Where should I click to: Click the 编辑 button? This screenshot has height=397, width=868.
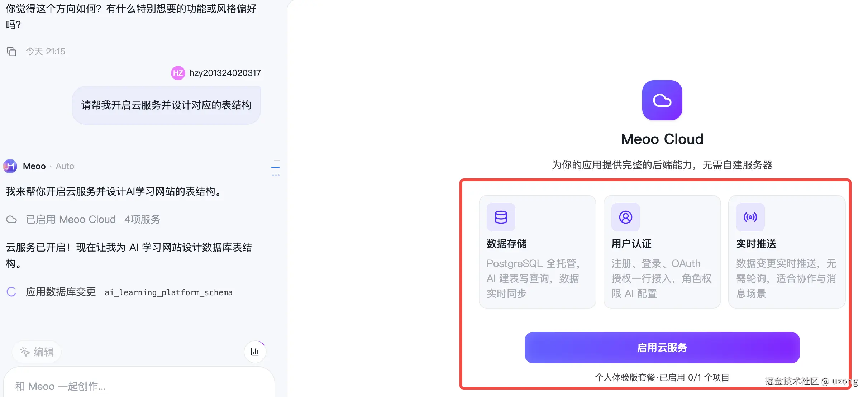click(x=37, y=352)
